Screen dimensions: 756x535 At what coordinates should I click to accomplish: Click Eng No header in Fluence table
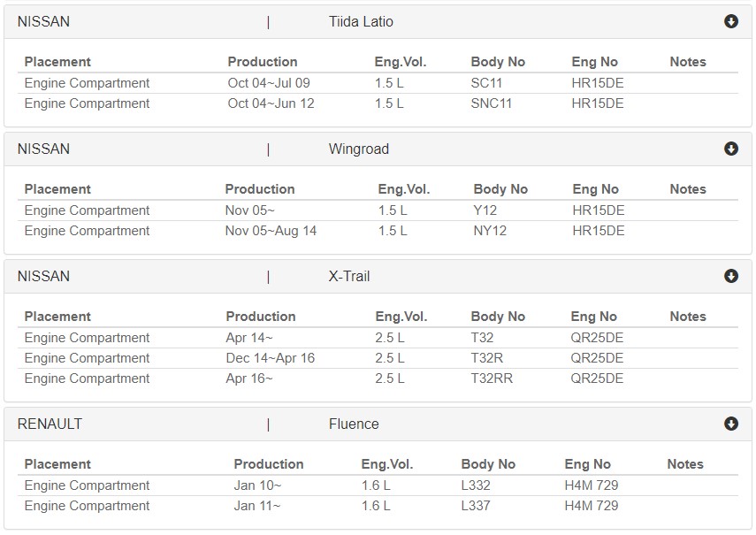[x=587, y=464]
